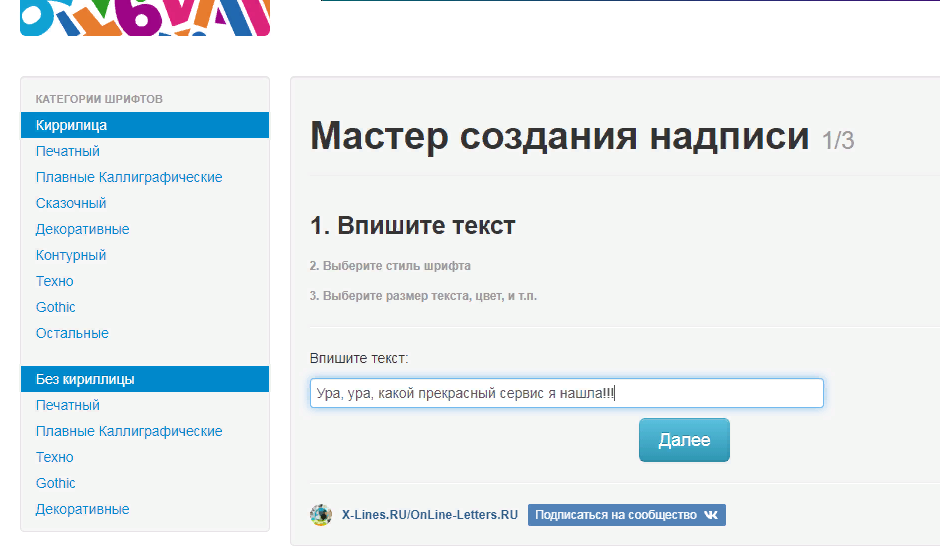Open Плавные Каллиграфические under the Киррилица section
Image resolution: width=940 pixels, height=555 pixels.
pos(129,177)
